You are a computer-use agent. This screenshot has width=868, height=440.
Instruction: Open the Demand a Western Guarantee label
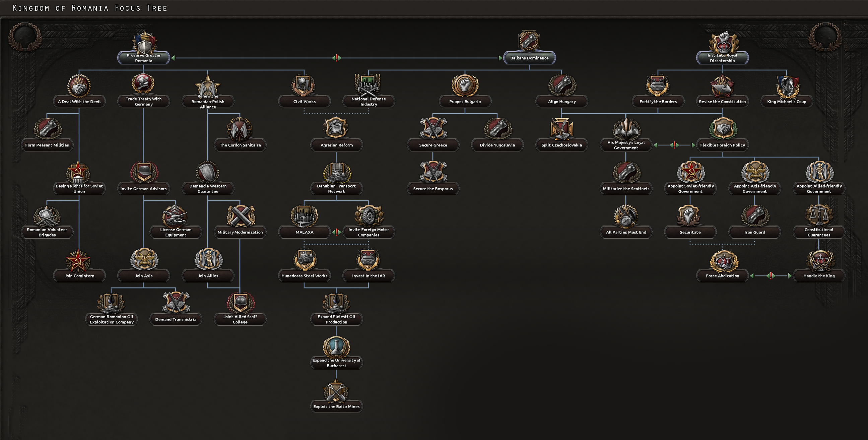coord(208,188)
